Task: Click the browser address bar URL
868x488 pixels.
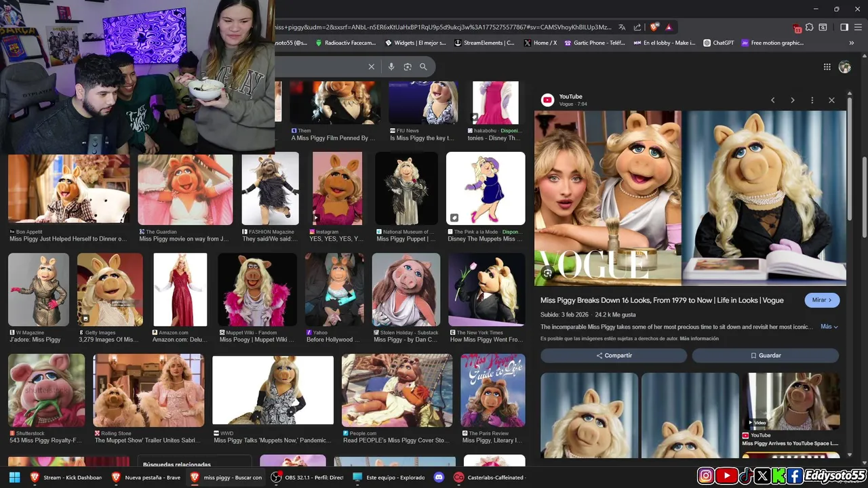Action: pos(442,27)
